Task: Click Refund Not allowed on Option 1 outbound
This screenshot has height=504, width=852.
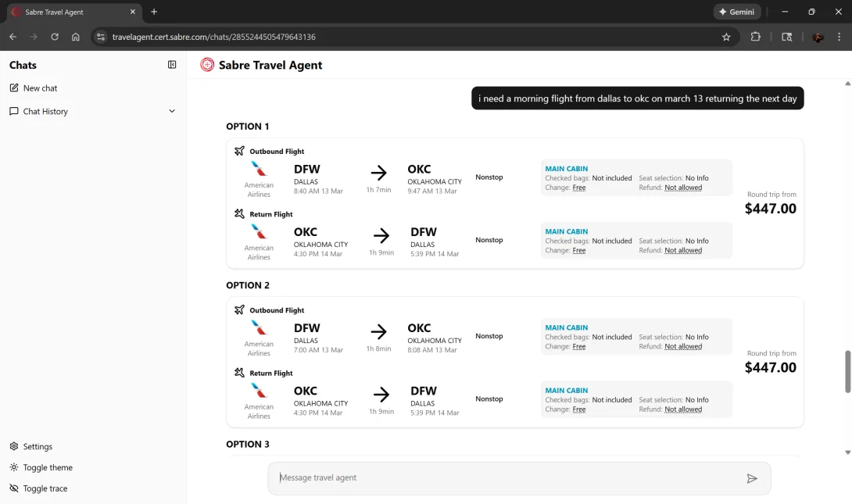Action: pos(683,188)
